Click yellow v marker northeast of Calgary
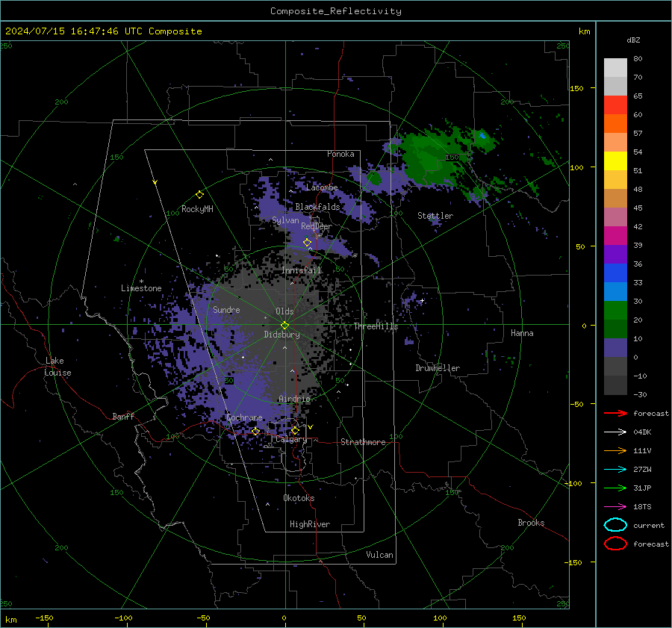Image resolution: width=672 pixels, height=628 pixels. tap(311, 427)
